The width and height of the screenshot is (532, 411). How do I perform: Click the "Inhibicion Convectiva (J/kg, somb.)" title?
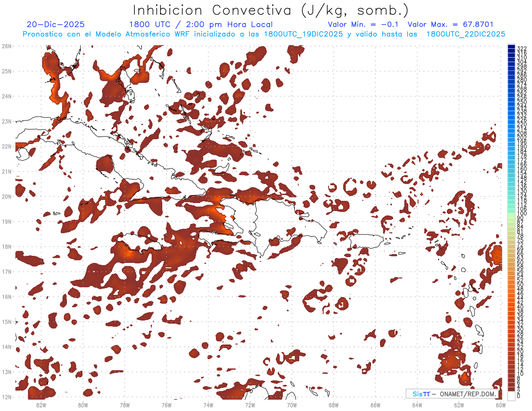pyautogui.click(x=271, y=11)
